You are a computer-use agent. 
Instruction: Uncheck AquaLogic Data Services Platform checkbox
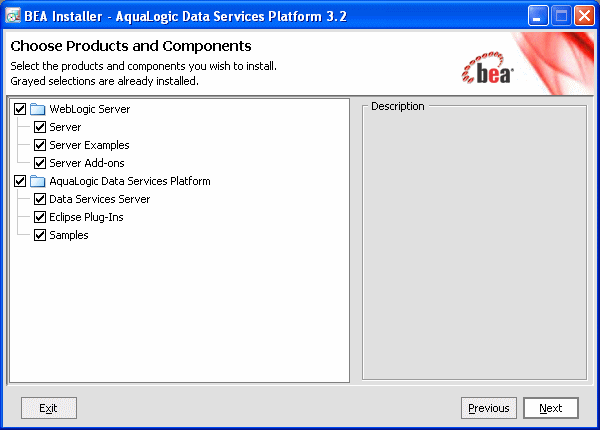click(x=20, y=181)
